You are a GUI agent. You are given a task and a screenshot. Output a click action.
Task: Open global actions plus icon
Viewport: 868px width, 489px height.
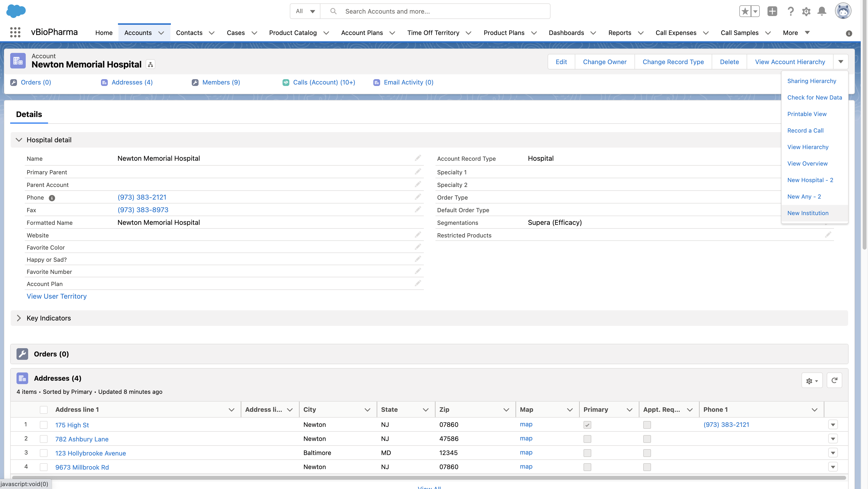point(772,11)
